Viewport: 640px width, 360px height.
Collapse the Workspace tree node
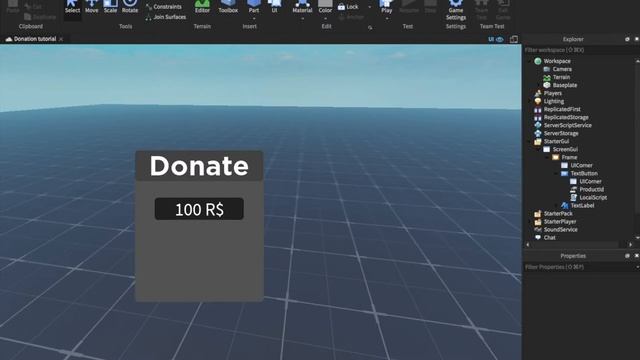[530, 61]
